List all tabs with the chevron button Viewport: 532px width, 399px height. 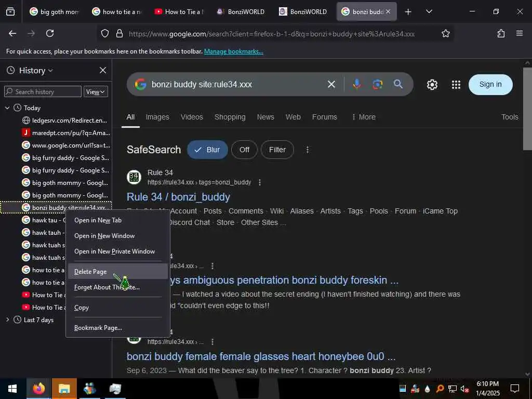(429, 12)
